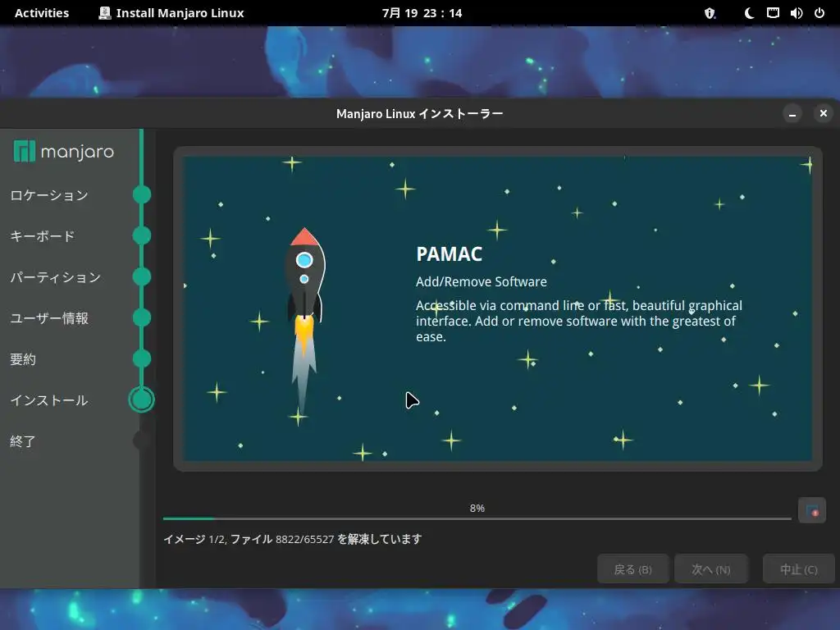Click the ロケーション step circle marker
The image size is (840, 630).
[x=142, y=194]
